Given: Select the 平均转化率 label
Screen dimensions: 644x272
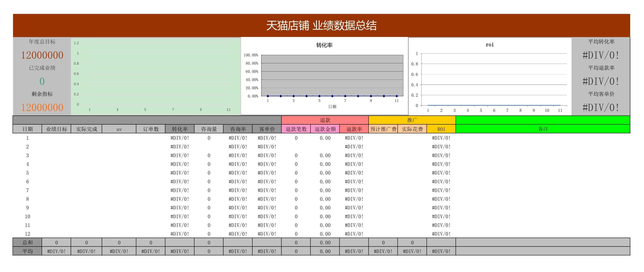Looking at the screenshot, I should 601,42.
